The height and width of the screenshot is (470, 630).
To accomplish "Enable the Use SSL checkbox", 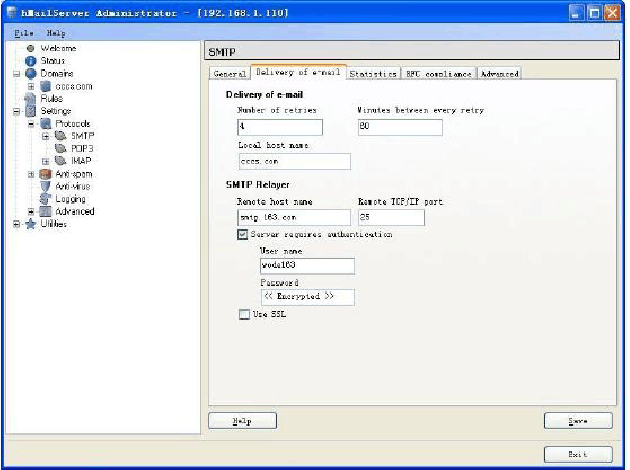I will (x=243, y=314).
